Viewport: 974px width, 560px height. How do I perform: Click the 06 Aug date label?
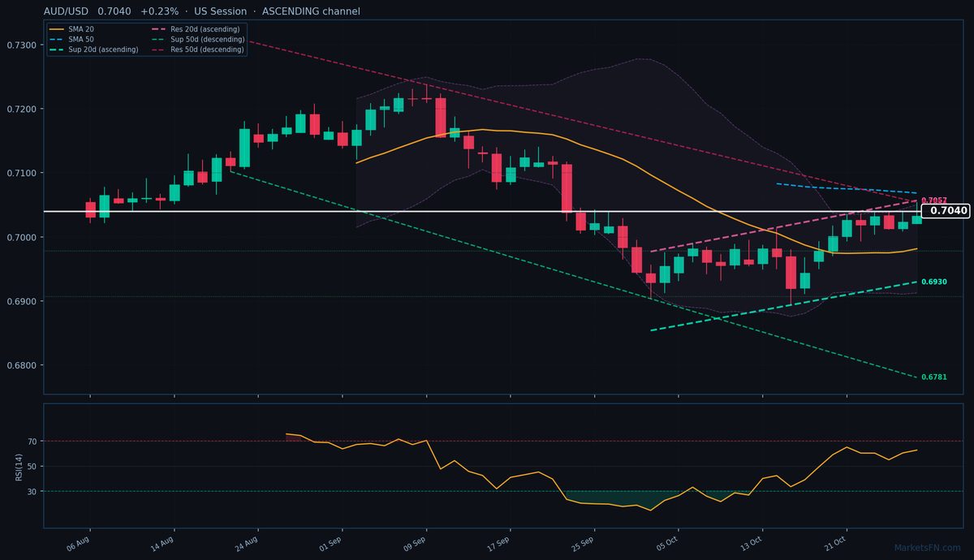[x=78, y=543]
